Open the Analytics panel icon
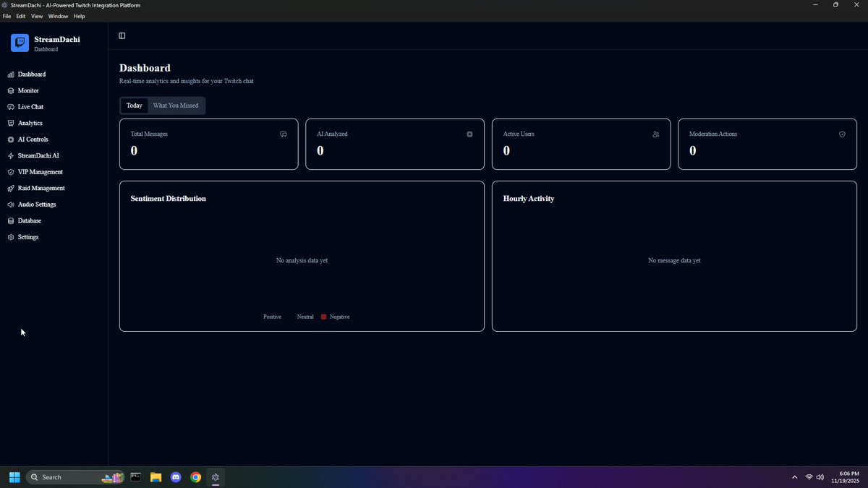Image resolution: width=868 pixels, height=488 pixels. click(x=10, y=123)
